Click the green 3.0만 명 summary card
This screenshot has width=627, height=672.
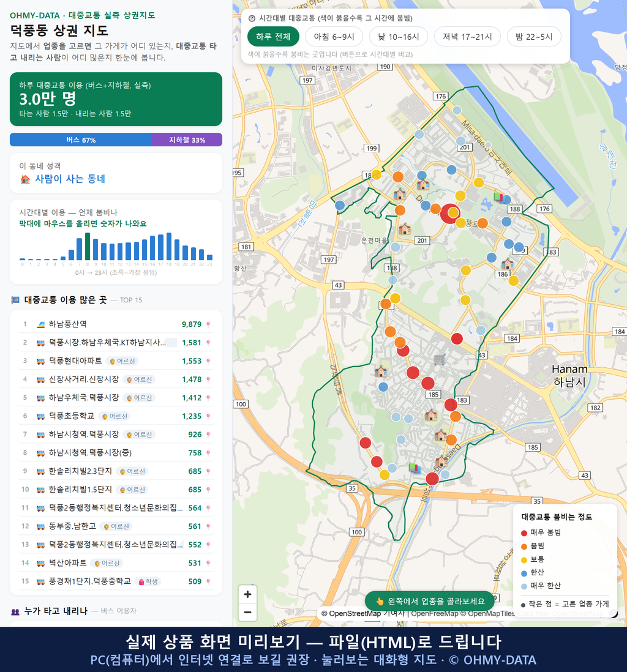pos(116,99)
